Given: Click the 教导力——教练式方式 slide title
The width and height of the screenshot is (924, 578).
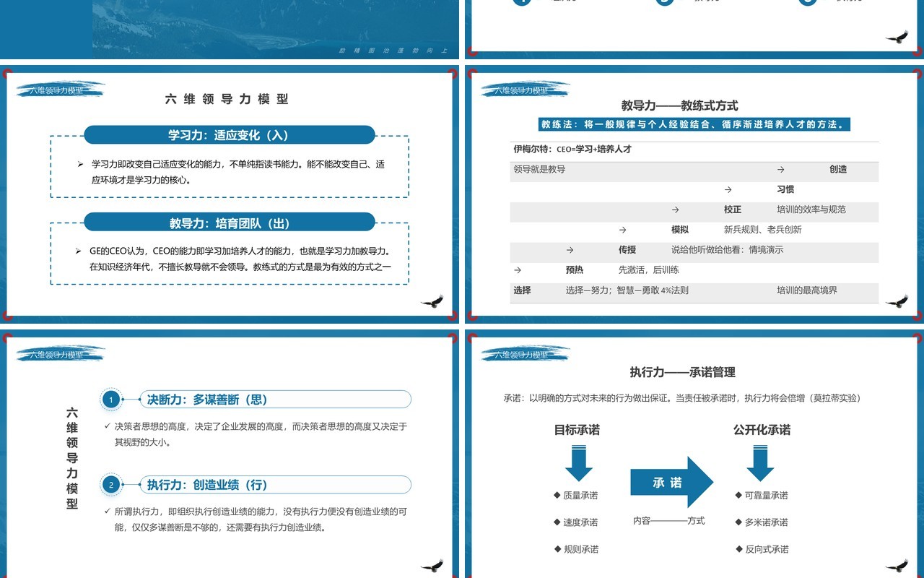Looking at the screenshot, I should 680,105.
